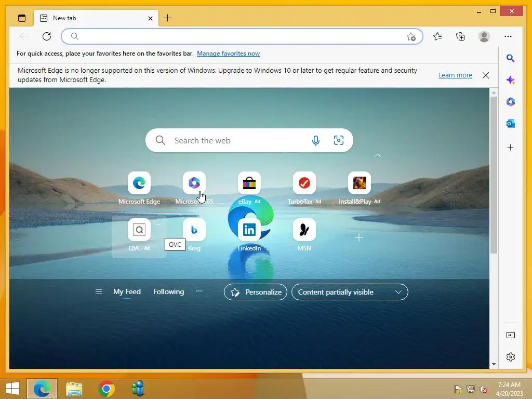Open the sidebar Search icon

coord(510,58)
